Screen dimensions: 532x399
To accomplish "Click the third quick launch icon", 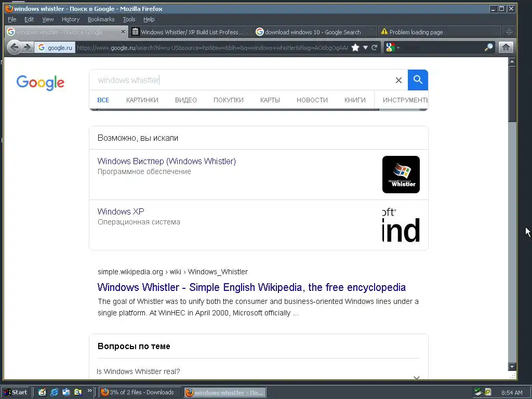I will pyautogui.click(x=66, y=392).
